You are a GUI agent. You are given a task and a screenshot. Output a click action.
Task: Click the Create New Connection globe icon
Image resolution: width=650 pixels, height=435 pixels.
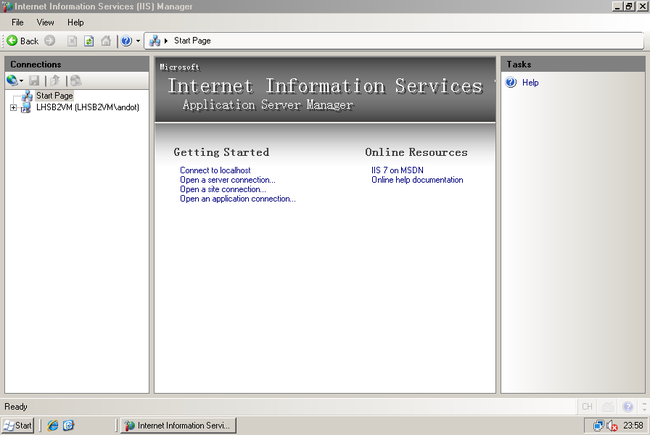pos(12,80)
